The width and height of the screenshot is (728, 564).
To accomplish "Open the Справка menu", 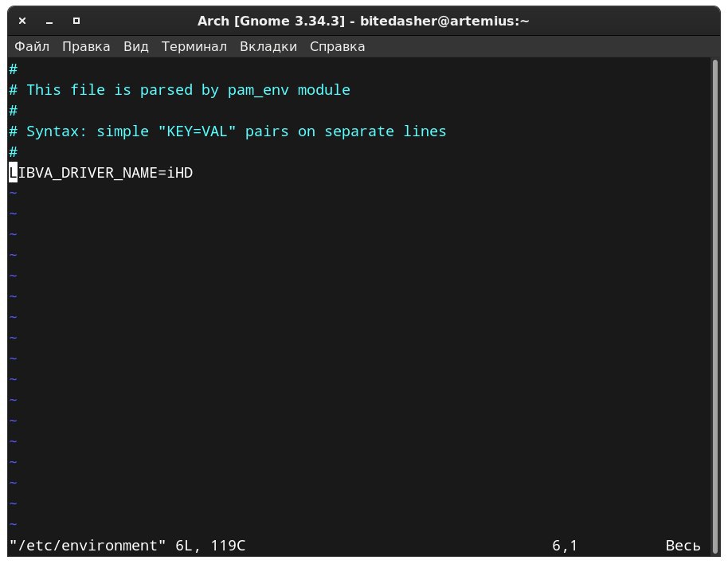I will tap(337, 46).
